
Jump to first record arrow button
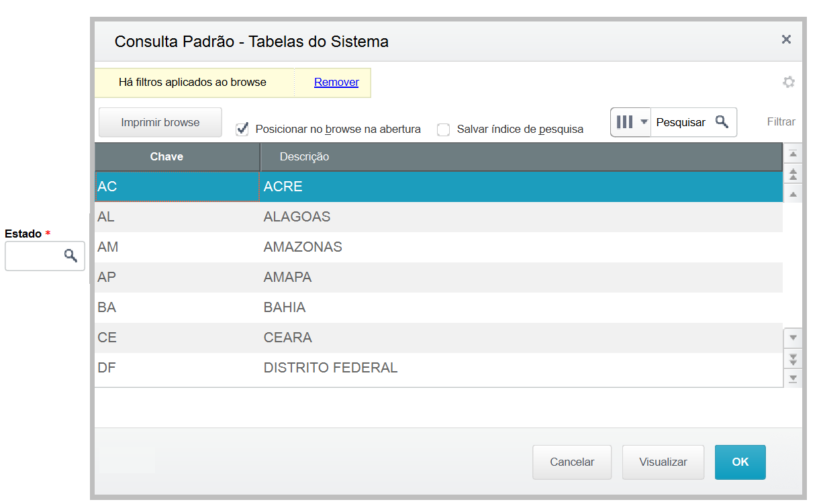pyautogui.click(x=793, y=154)
